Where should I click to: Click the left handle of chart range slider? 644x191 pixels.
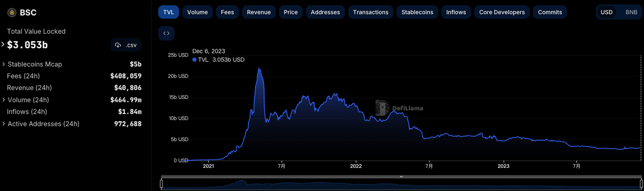pyautogui.click(x=162, y=184)
